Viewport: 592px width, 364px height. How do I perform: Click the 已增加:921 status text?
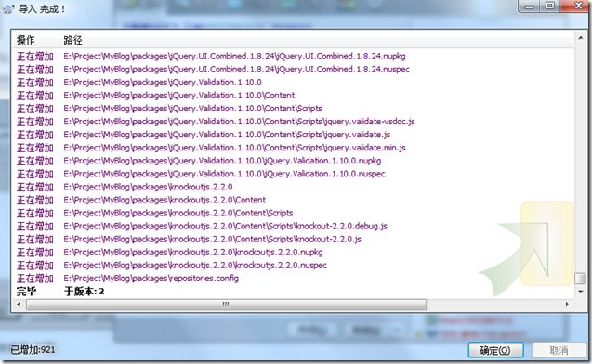[x=33, y=350]
